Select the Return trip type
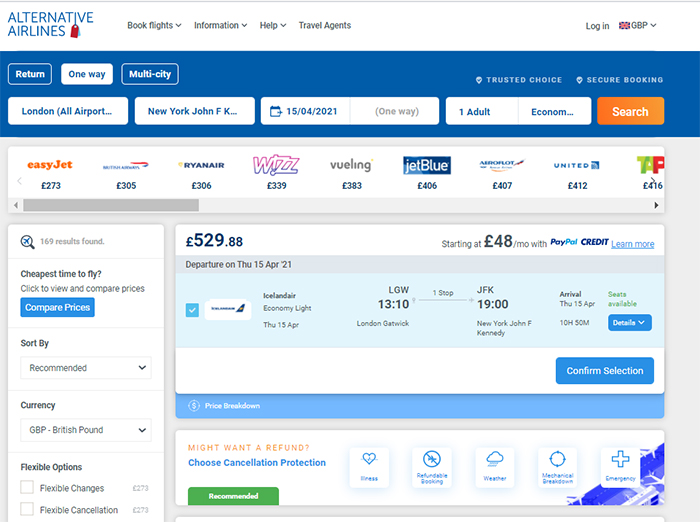 click(x=30, y=74)
